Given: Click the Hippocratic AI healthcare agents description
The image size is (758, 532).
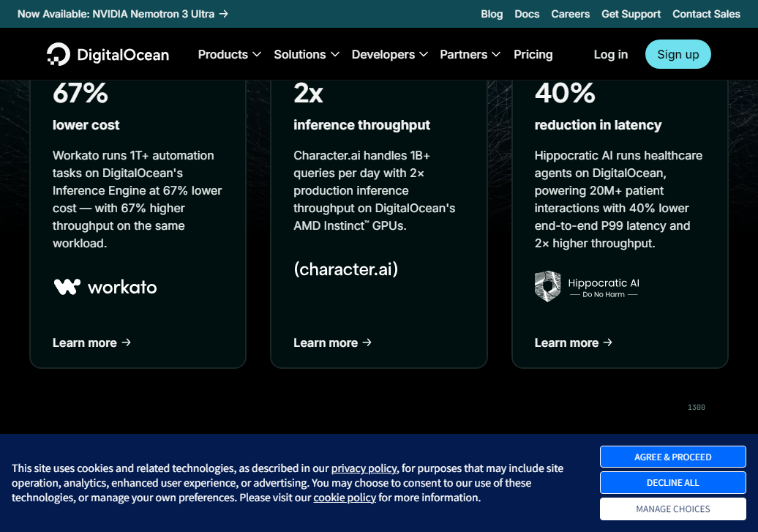Looking at the screenshot, I should click(x=618, y=199).
